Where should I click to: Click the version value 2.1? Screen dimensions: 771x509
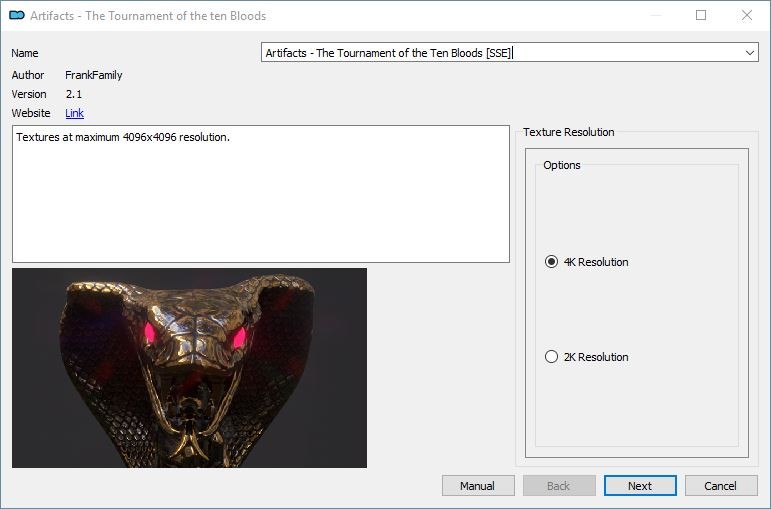click(x=74, y=94)
